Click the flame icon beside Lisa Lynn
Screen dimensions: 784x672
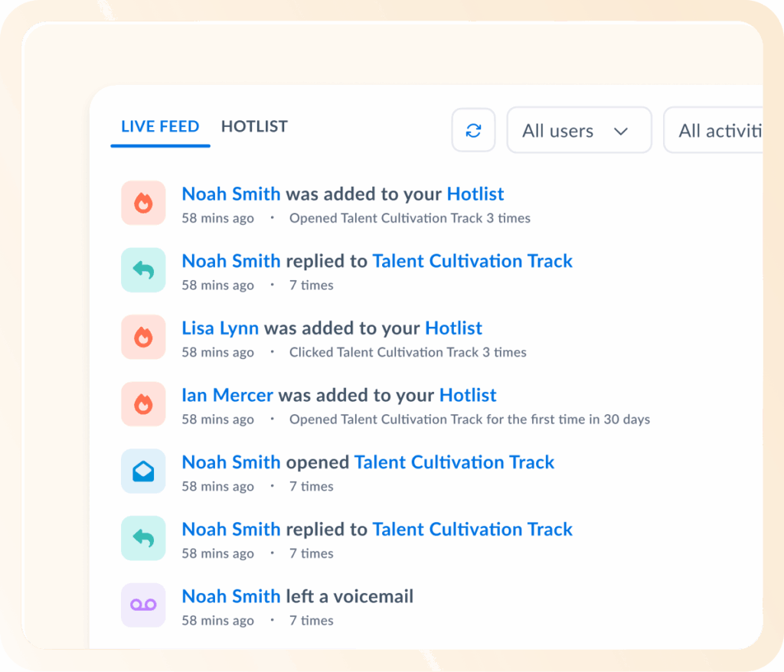pos(143,337)
